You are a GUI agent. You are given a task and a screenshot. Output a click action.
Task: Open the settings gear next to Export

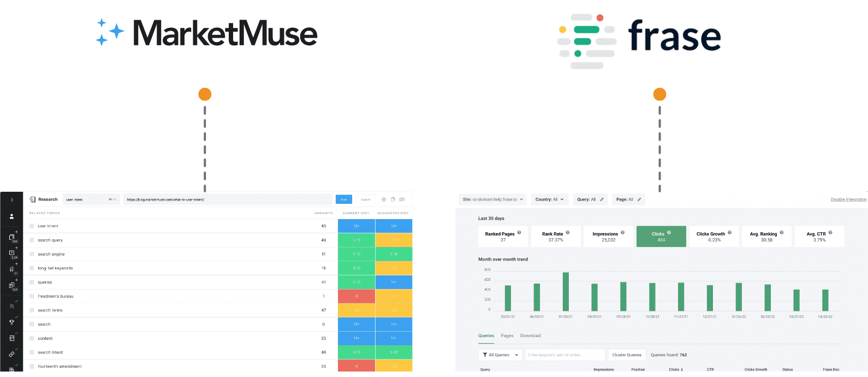point(384,199)
